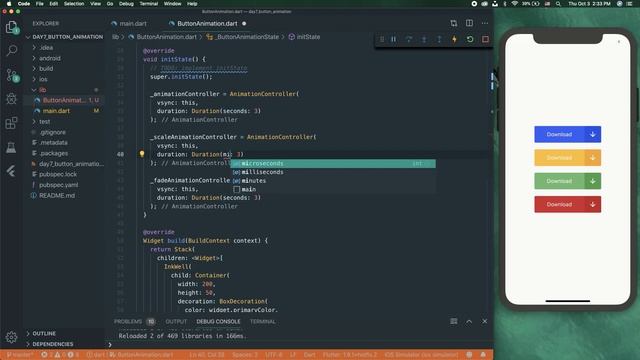Open the Source Control view
This screenshot has width=640, height=360.
click(11, 75)
